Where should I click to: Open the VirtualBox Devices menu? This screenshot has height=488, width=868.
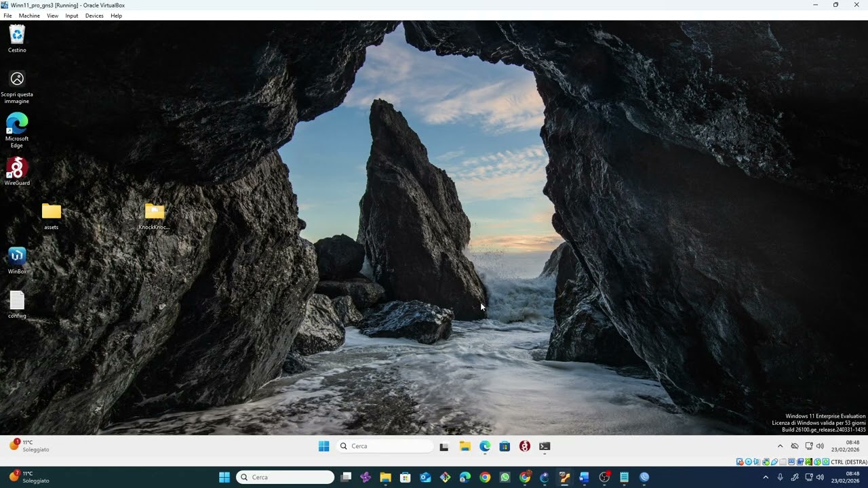point(94,16)
